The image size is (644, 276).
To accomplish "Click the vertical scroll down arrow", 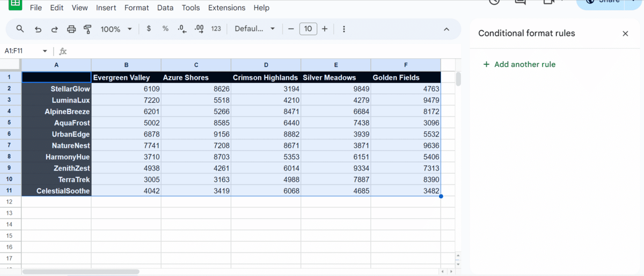I will tap(458, 264).
